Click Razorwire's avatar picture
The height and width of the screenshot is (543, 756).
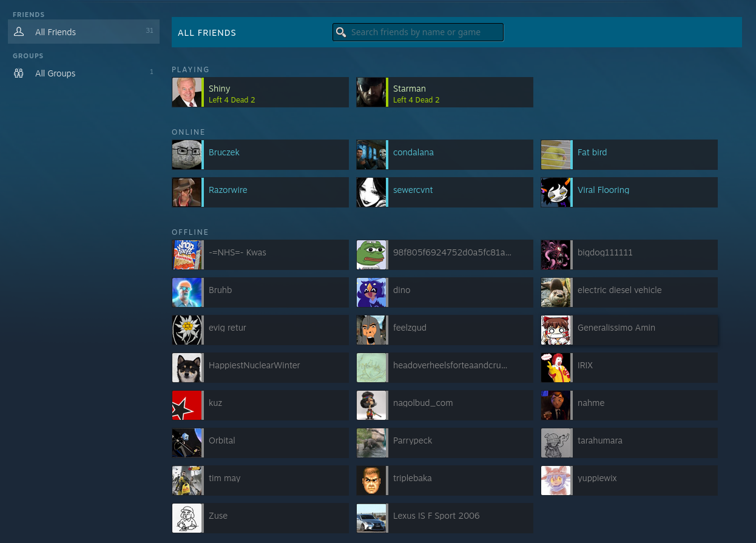point(187,192)
